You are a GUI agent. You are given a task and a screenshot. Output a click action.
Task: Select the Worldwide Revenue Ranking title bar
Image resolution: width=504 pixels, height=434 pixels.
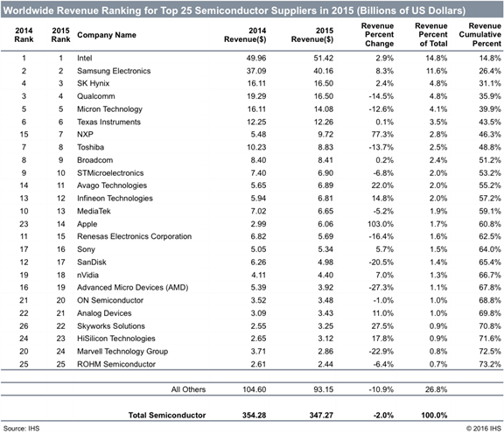(x=252, y=10)
